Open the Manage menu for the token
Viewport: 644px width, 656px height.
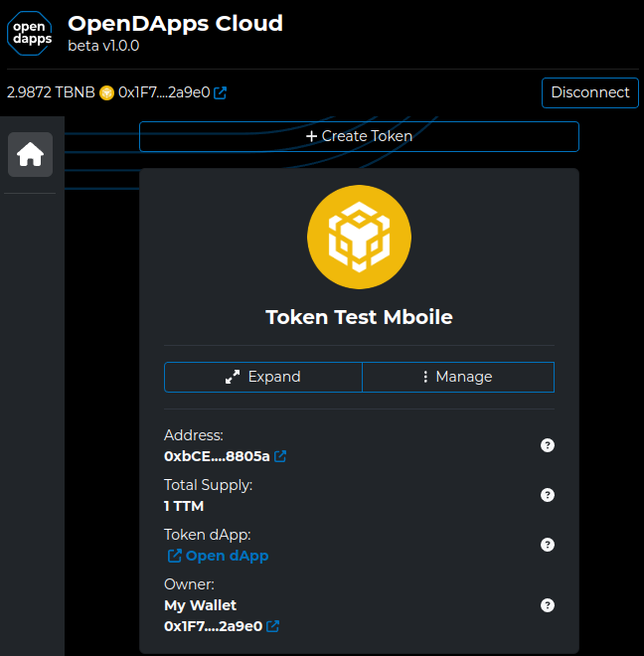(458, 377)
